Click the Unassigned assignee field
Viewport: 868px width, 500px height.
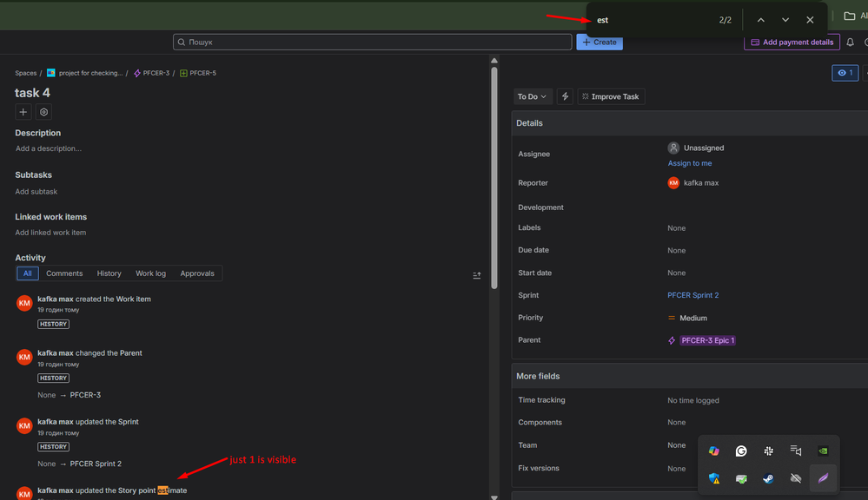(696, 148)
